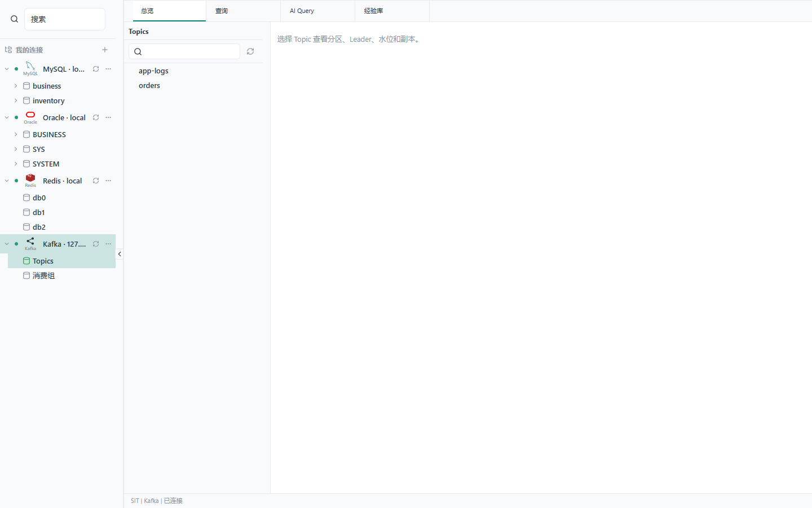Focus the sidebar 搜索 input field
This screenshot has height=508, width=812.
pos(65,19)
